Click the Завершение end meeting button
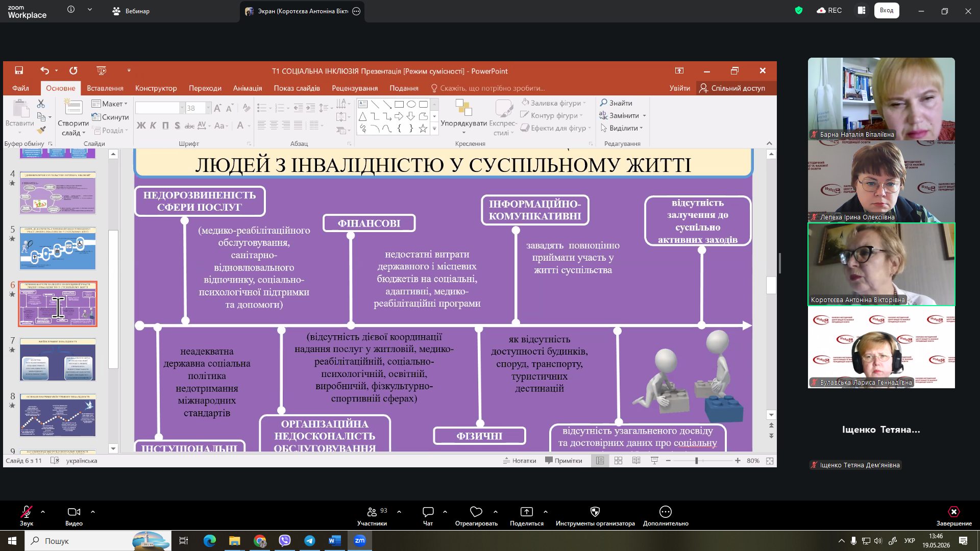980x551 pixels. [953, 515]
